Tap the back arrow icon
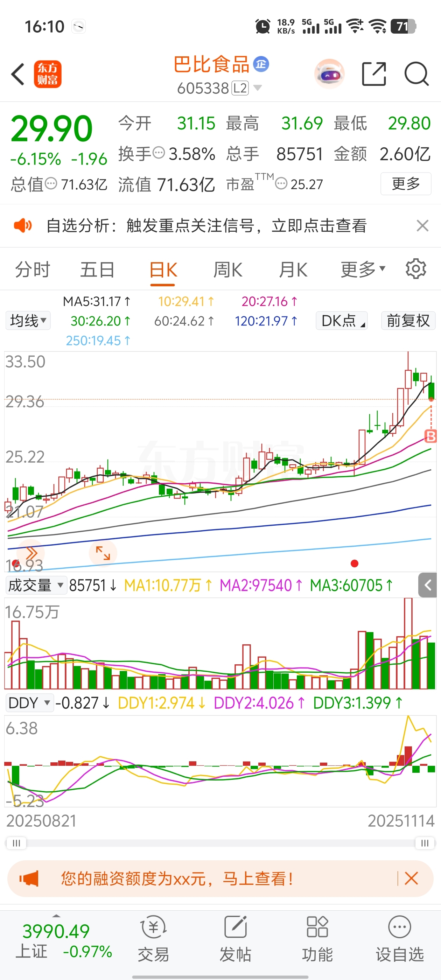441x980 pixels. tap(18, 74)
